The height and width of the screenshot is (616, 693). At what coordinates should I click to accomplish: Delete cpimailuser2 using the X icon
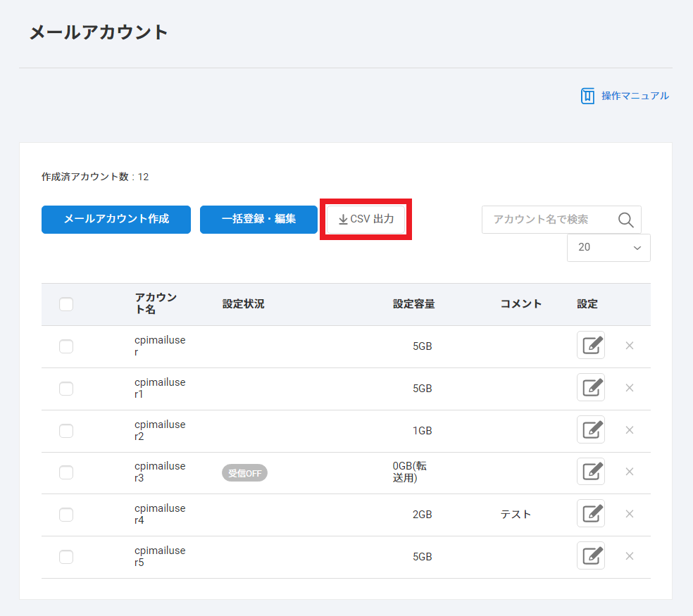[630, 430]
